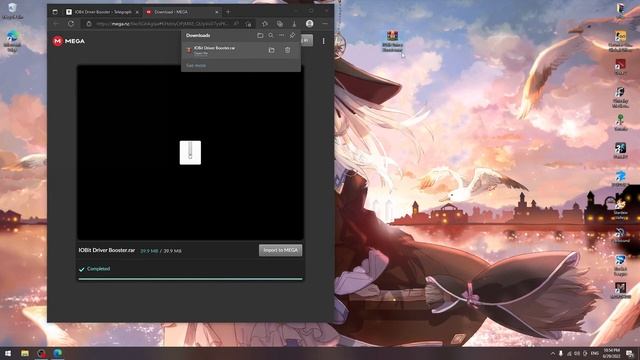The width and height of the screenshot is (640, 360).
Task: Open the MEGA page vertical dots menu
Action: 324,41
